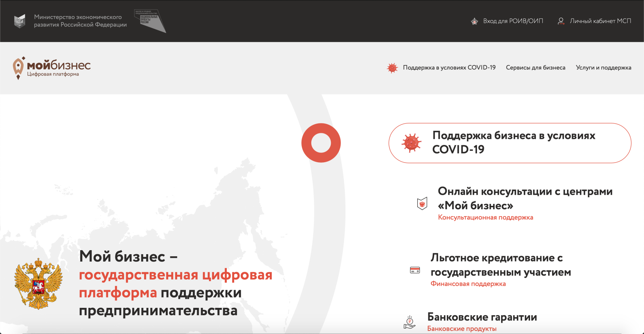Open Поддержка в условиях COVID-19 menu item
Screen dimensions: 644x334
pyautogui.click(x=449, y=68)
